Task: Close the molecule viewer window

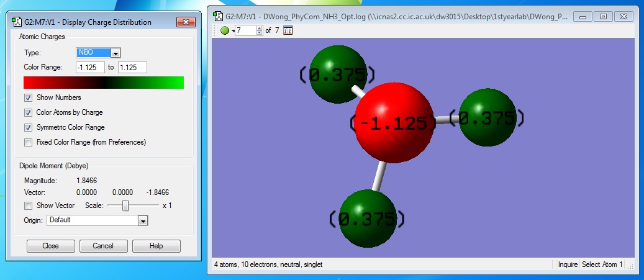Action: pos(624,16)
